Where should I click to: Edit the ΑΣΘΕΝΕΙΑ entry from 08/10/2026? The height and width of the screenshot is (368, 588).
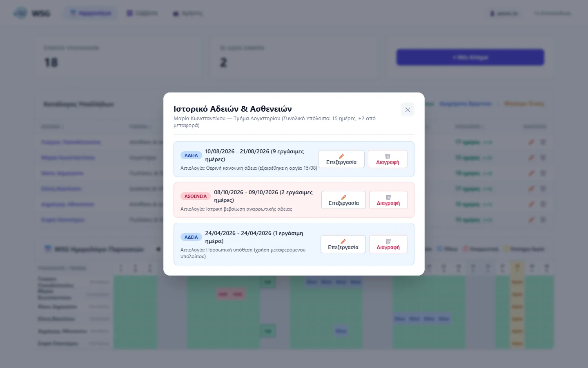coord(343,200)
